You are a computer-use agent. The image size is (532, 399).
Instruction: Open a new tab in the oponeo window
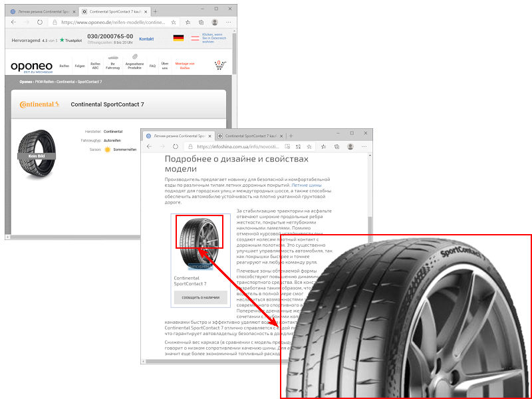pyautogui.click(x=155, y=11)
